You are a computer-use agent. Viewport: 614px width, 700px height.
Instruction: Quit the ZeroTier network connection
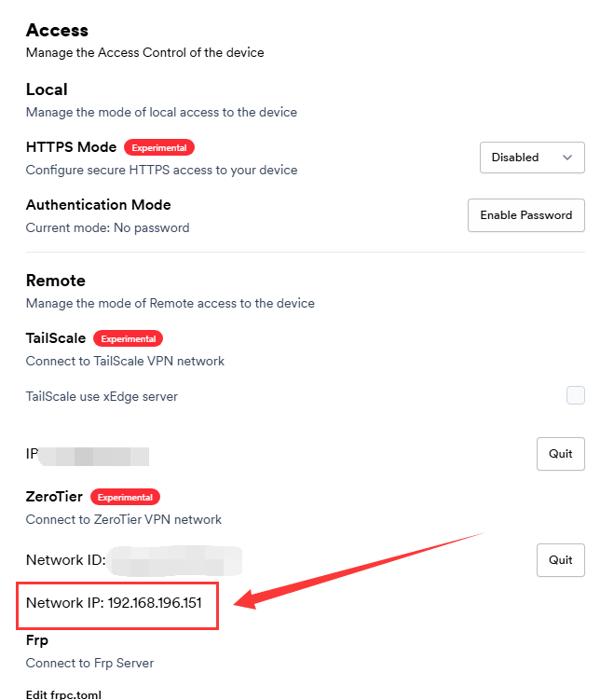560,560
